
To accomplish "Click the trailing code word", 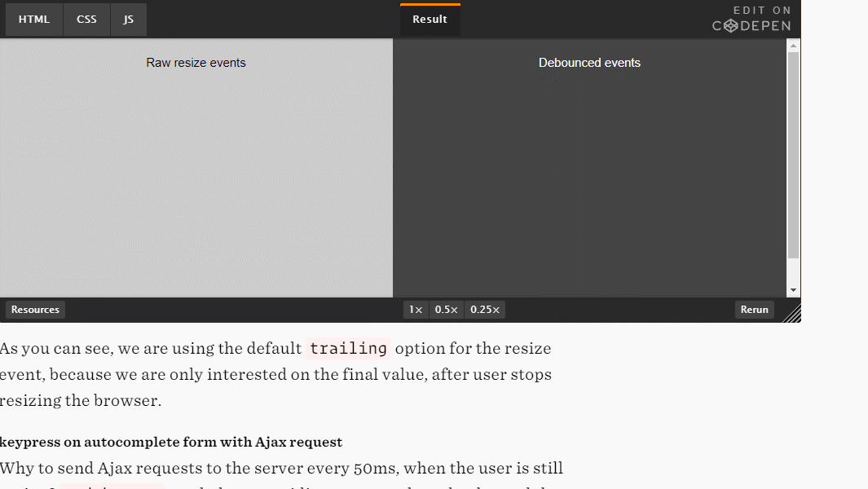I will point(348,348).
